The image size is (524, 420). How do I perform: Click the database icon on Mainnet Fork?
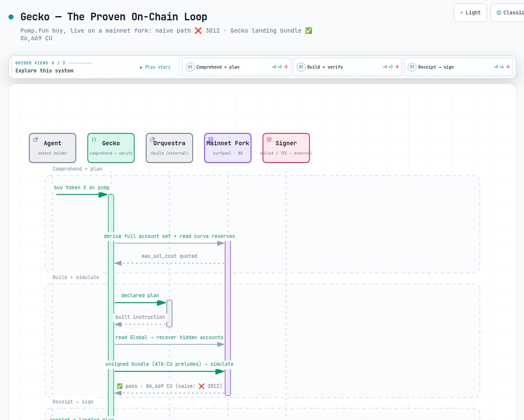point(211,139)
